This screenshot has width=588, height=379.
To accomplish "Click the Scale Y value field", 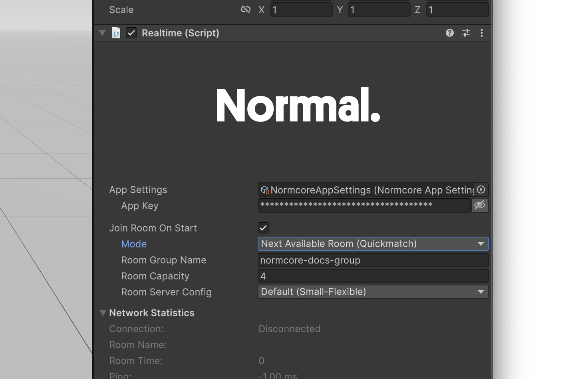I will click(x=379, y=10).
